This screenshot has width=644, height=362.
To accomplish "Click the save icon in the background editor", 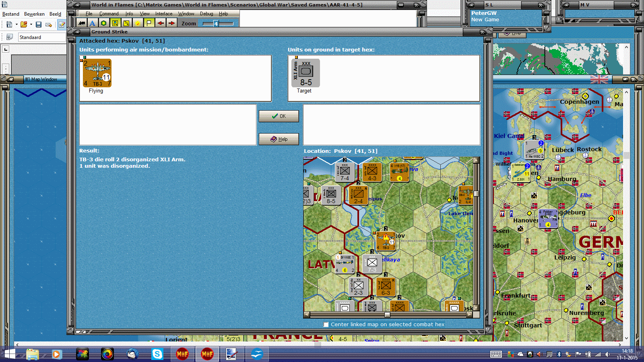I will pos(39,25).
